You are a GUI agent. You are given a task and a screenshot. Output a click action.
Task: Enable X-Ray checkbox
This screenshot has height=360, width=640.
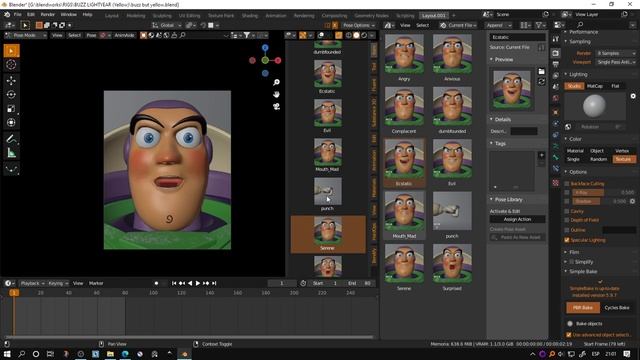pyautogui.click(x=567, y=192)
